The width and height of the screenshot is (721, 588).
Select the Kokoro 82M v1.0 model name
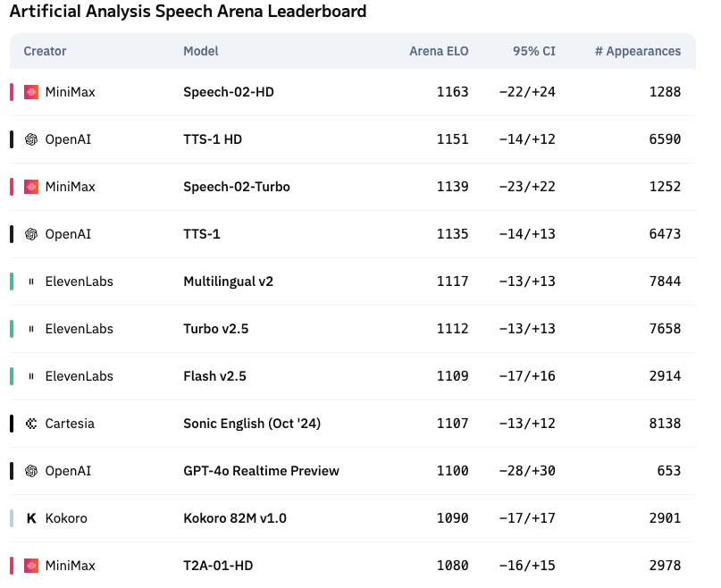pos(235,518)
